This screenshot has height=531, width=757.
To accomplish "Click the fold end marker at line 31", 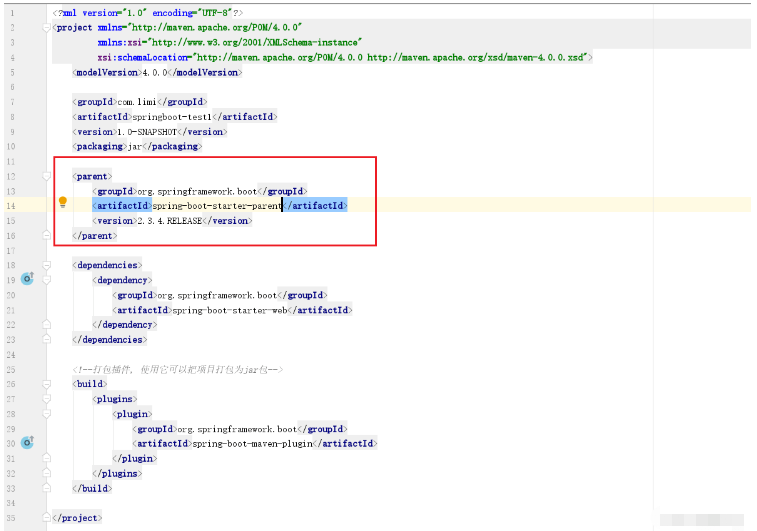I will 46,458.
